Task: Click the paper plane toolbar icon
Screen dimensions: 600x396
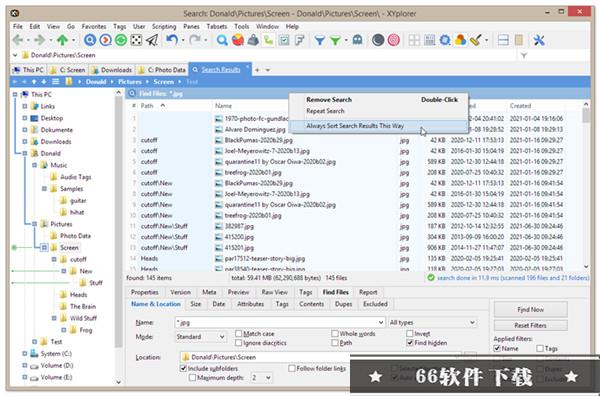Action: point(152,40)
